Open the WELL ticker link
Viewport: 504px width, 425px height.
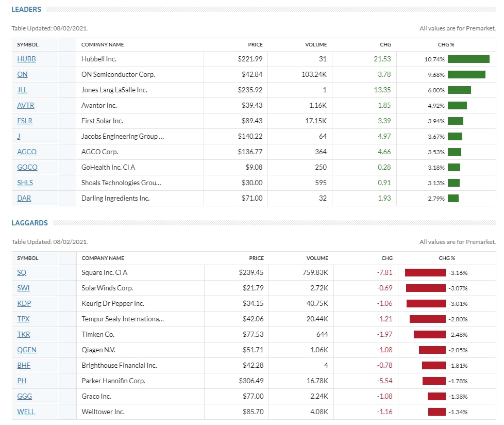tap(26, 412)
